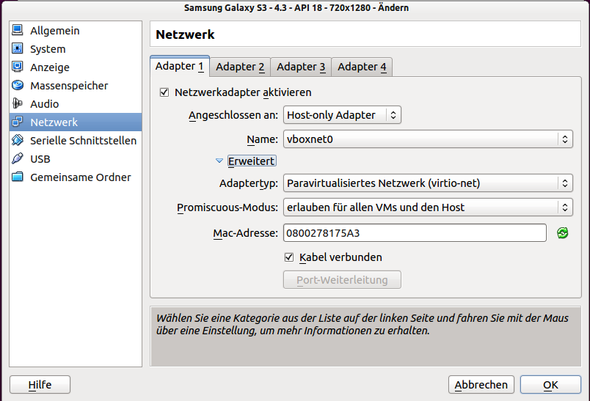
Task: Open the Promiscuous-Modus dropdown
Action: (x=428, y=207)
